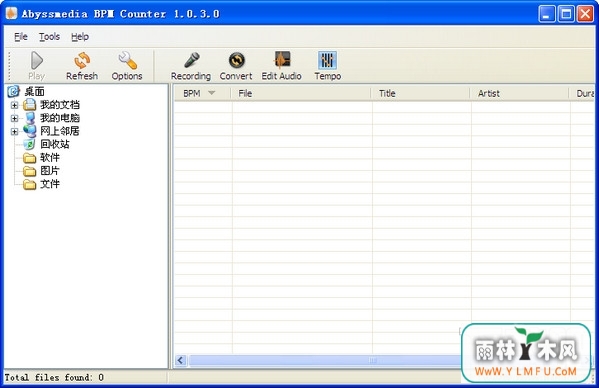Maximize the BPM Counter window
Image resolution: width=599 pixels, height=388 pixels.
[566, 14]
